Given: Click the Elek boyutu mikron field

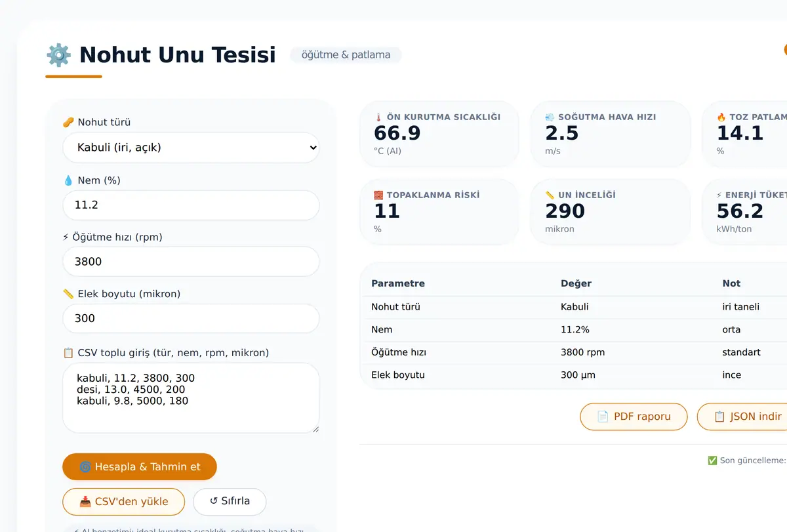Looking at the screenshot, I should pyautogui.click(x=191, y=318).
